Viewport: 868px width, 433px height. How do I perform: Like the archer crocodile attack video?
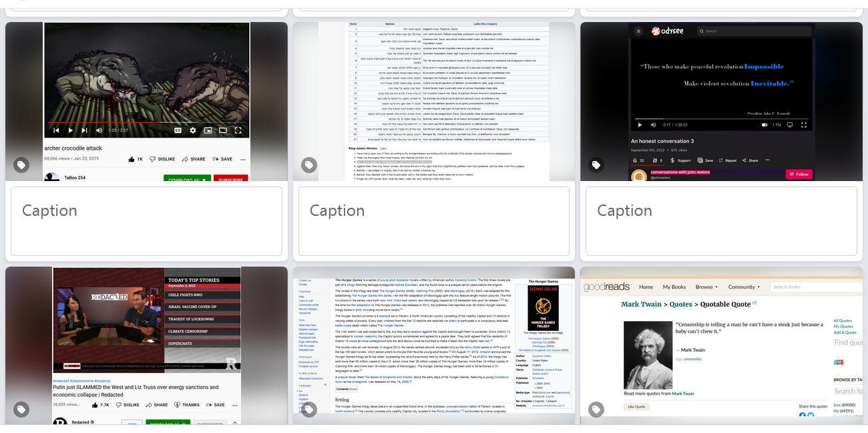coord(136,159)
